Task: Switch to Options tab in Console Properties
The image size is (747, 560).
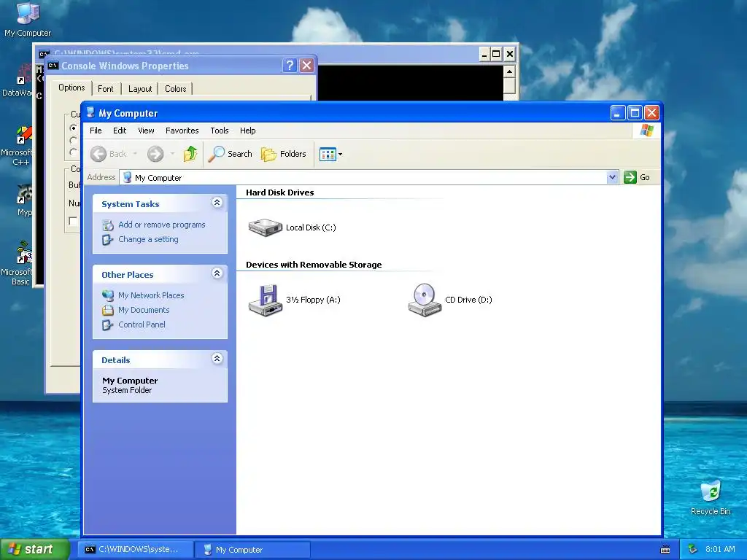Action: (71, 87)
